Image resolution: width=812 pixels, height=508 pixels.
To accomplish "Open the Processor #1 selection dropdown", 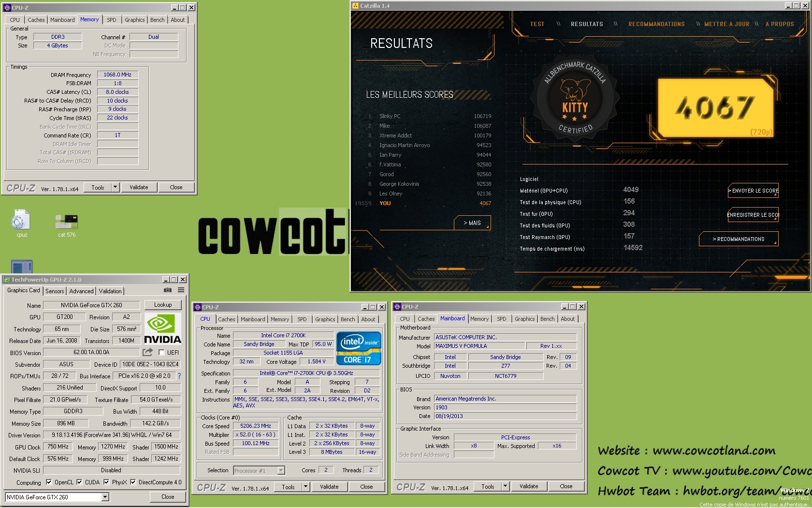I will tap(281, 471).
